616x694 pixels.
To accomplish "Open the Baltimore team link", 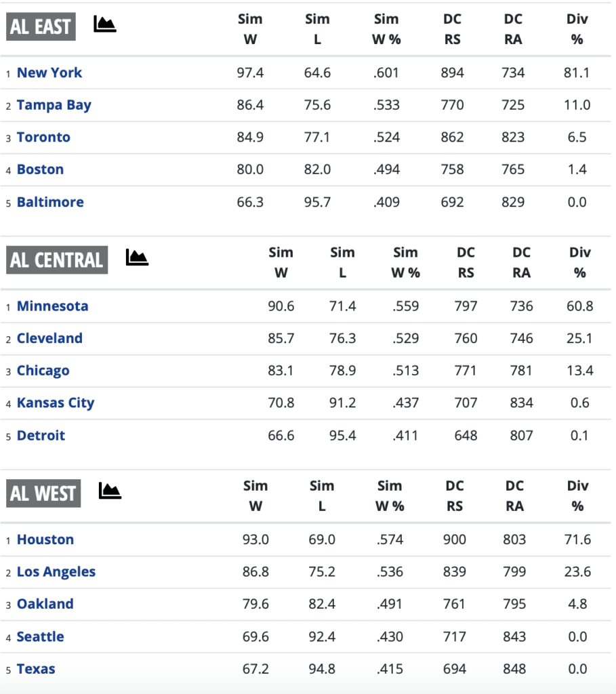I will click(50, 202).
